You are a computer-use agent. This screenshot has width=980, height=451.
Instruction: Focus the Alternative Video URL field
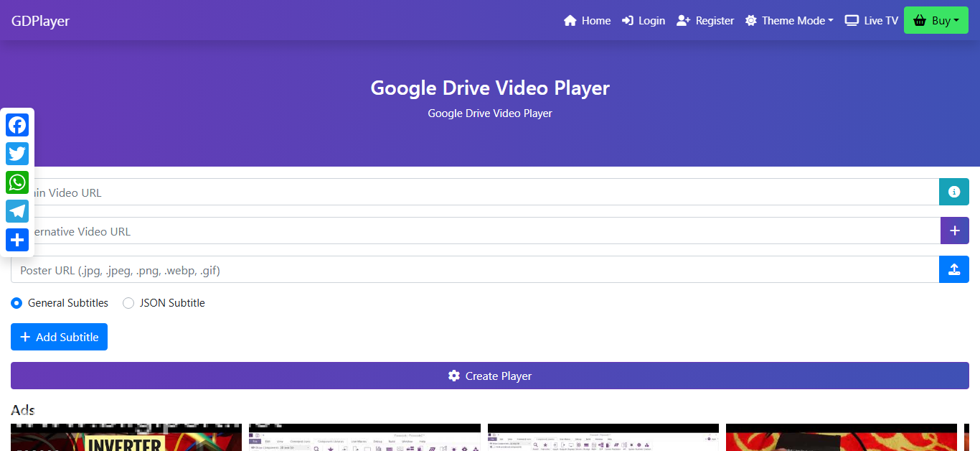click(476, 231)
